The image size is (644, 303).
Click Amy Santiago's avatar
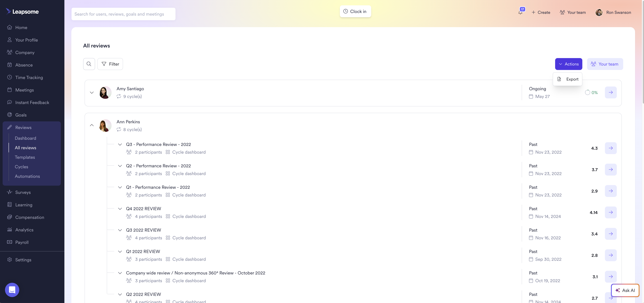tap(105, 92)
